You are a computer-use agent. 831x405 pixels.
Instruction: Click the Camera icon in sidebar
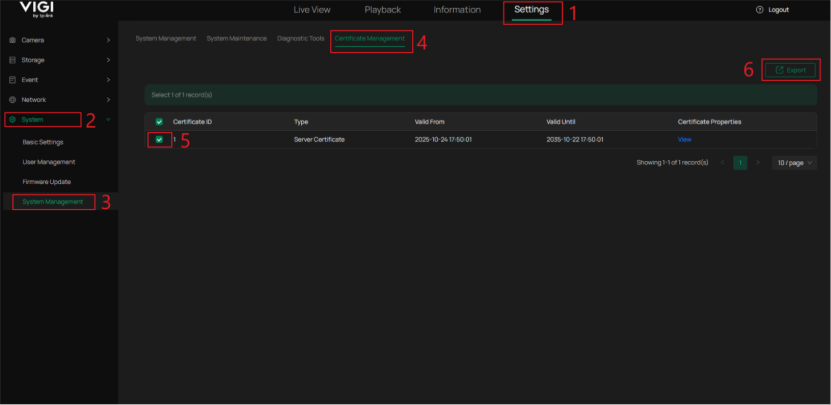[12, 40]
